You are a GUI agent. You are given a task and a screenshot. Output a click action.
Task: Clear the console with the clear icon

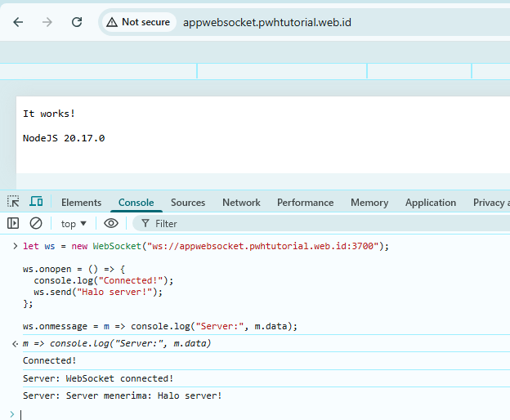[x=36, y=223]
